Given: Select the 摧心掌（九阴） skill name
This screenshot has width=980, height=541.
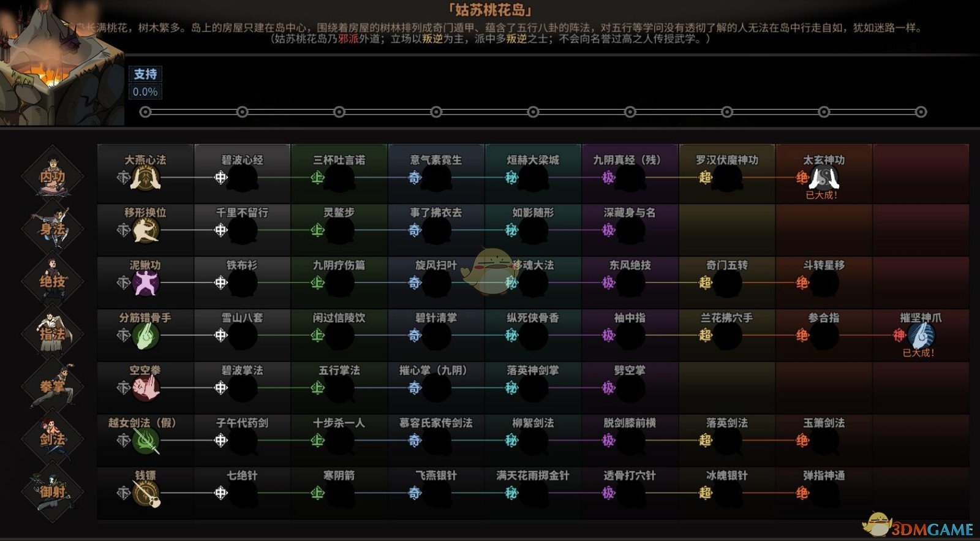Looking at the screenshot, I should (x=433, y=371).
